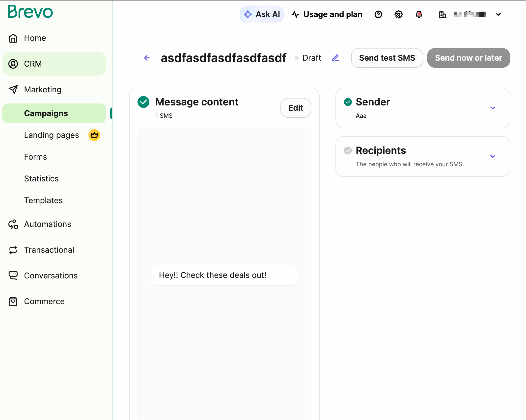
Task: Click Edit on Message content
Action: pos(296,108)
